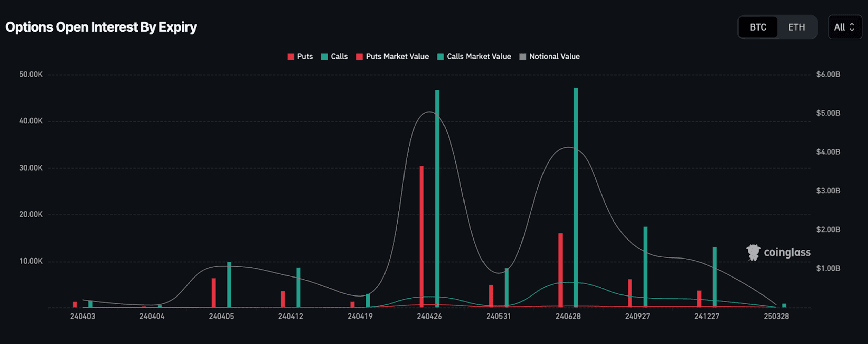
Task: Click the $3.00B right axis label
Action: click(828, 191)
